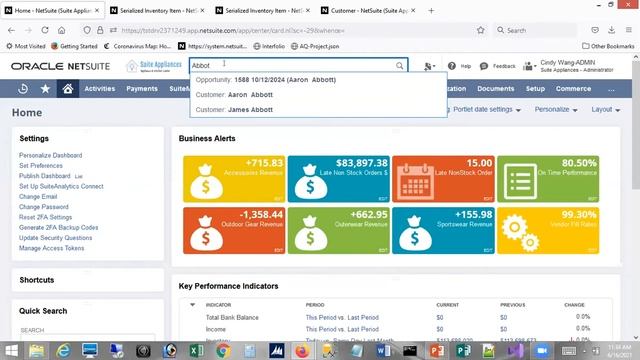Reload the page with browser refresh icon

[x=45, y=30]
